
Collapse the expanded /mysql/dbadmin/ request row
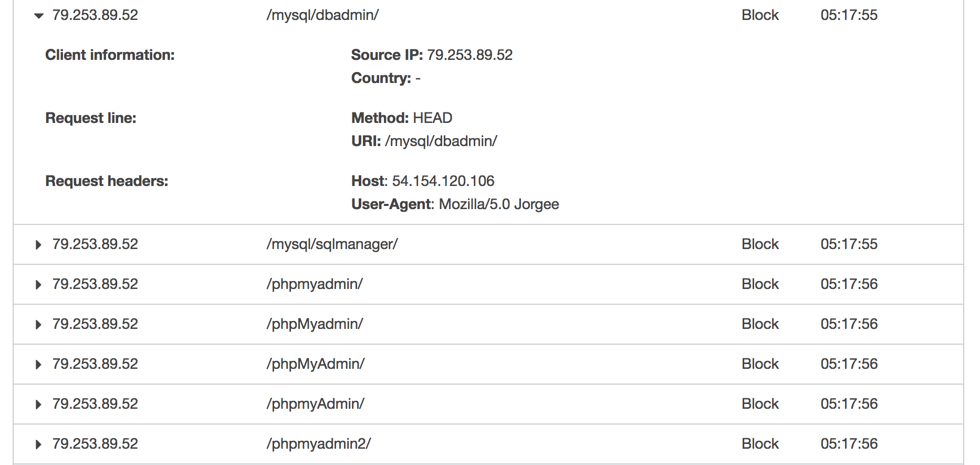tap(38, 16)
